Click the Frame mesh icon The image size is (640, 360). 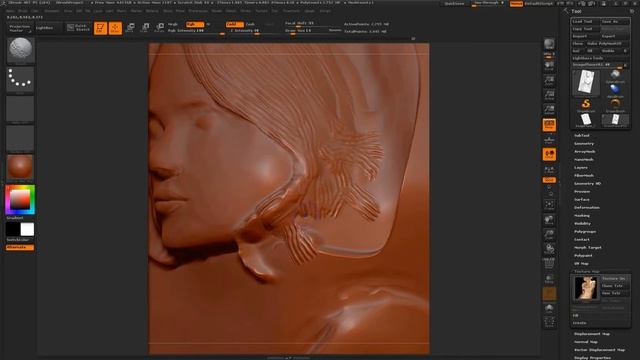click(549, 205)
